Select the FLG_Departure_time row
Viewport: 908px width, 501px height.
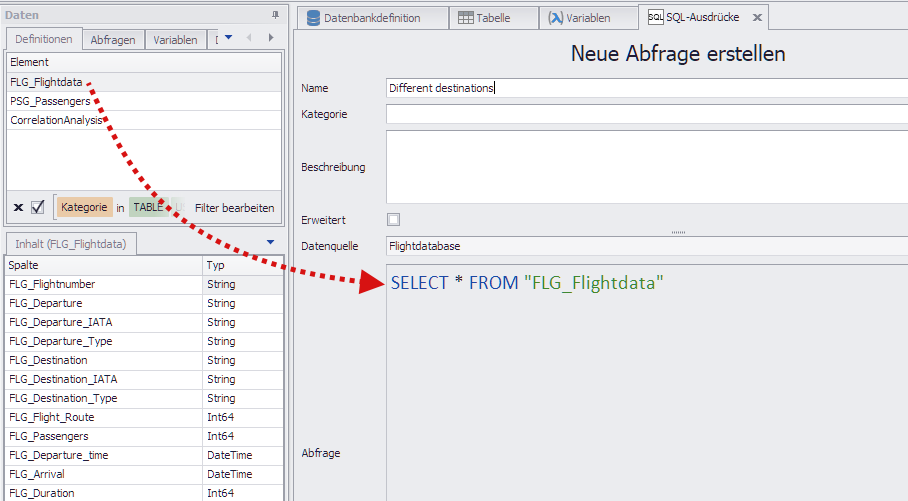[x=144, y=455]
